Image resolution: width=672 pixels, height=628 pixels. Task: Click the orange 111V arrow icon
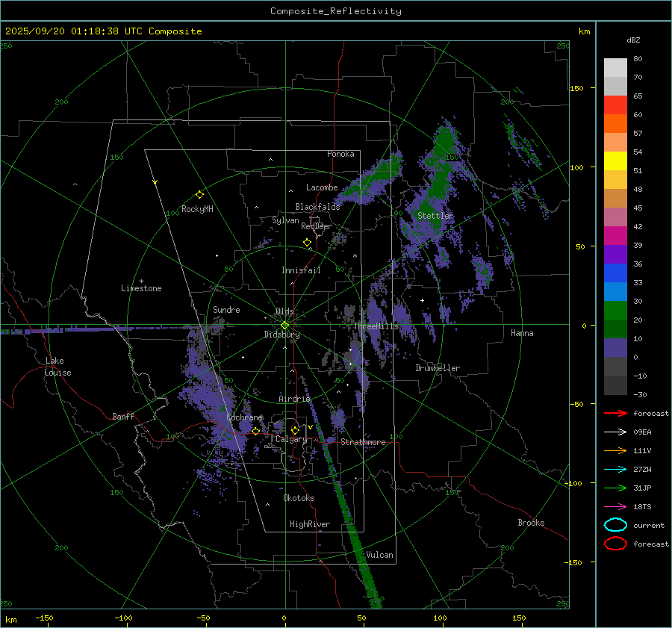pyautogui.click(x=615, y=450)
